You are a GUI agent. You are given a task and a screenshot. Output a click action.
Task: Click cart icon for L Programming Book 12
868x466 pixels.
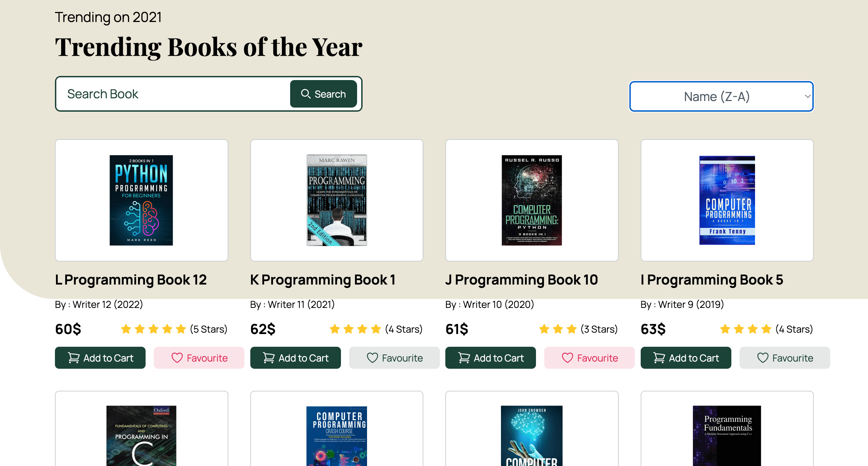point(74,358)
